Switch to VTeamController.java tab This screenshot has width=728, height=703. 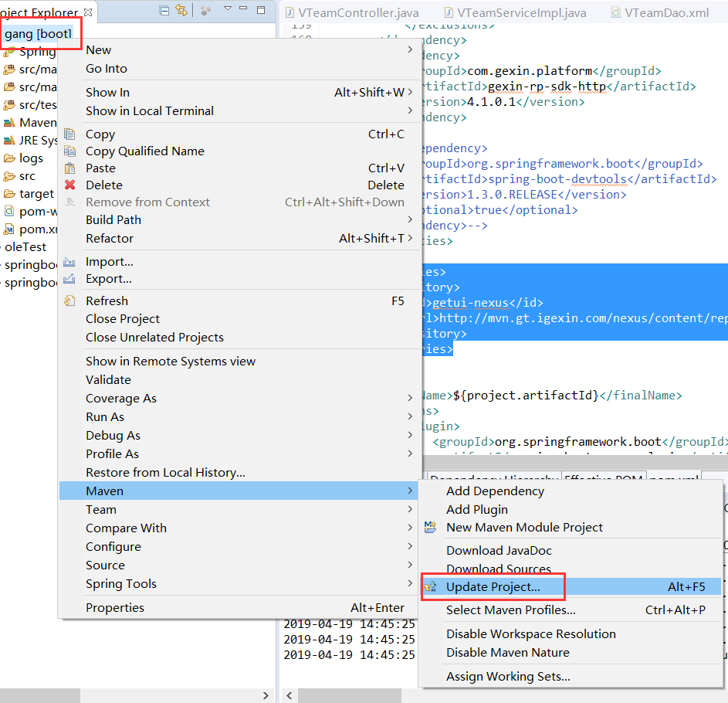pos(352,12)
